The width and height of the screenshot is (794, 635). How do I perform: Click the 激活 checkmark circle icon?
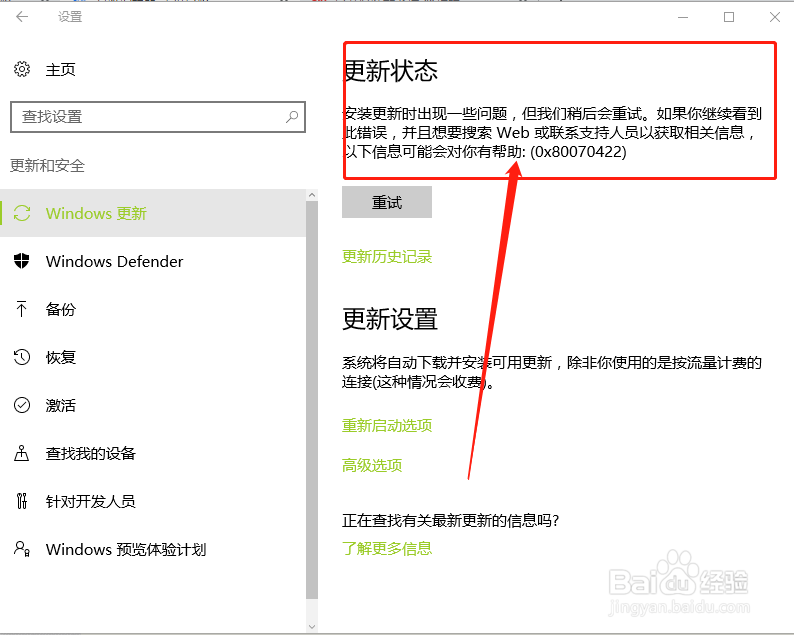[x=22, y=405]
